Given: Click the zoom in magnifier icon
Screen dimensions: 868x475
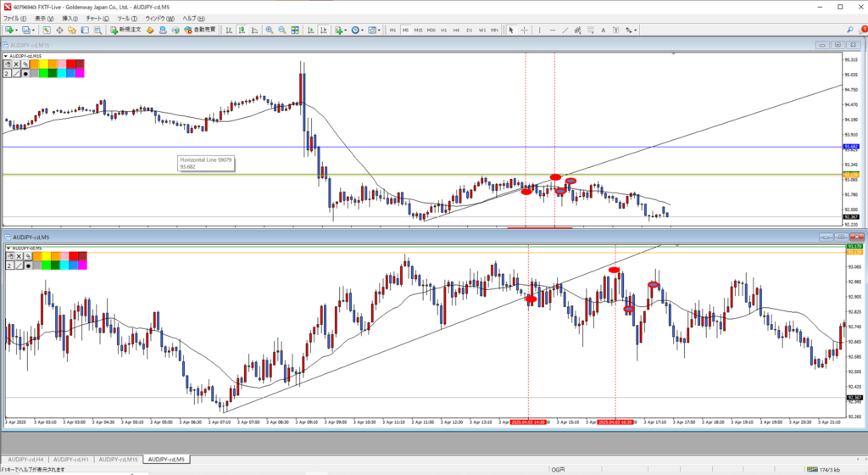Looking at the screenshot, I should [269, 30].
